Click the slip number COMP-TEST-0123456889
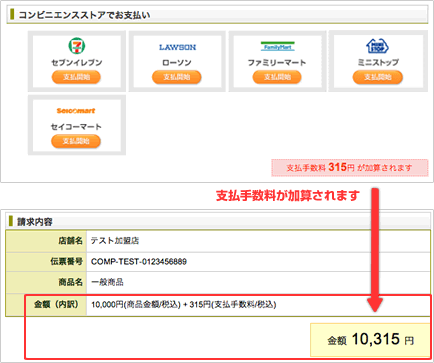Image resolution: width=434 pixels, height=363 pixels. tap(139, 262)
